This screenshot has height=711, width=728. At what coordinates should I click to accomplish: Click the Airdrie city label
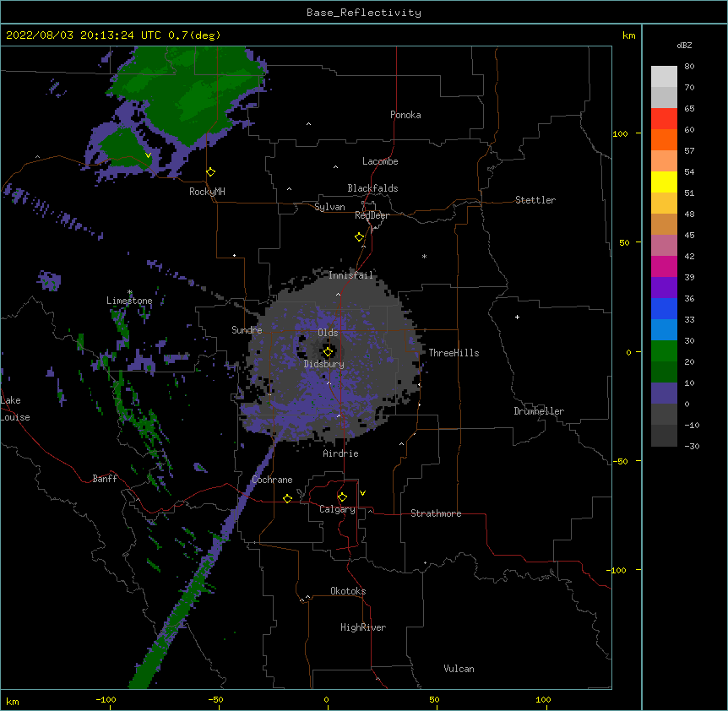point(341,453)
